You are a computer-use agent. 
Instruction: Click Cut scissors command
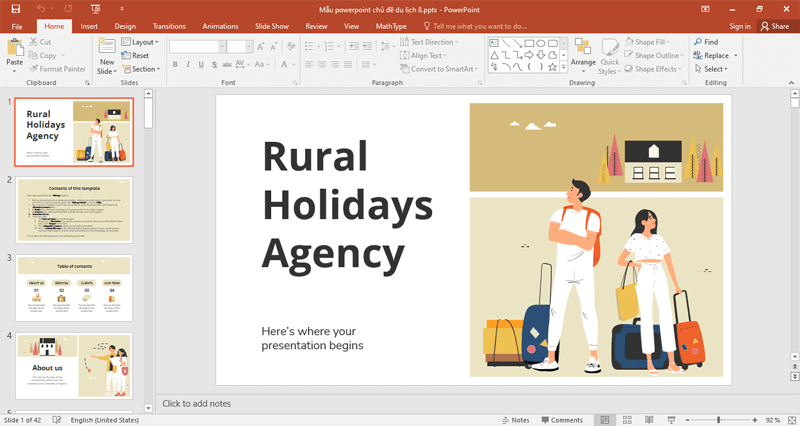point(40,42)
